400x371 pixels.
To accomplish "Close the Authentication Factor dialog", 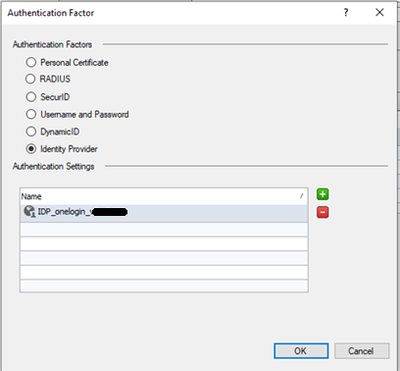I will point(379,13).
